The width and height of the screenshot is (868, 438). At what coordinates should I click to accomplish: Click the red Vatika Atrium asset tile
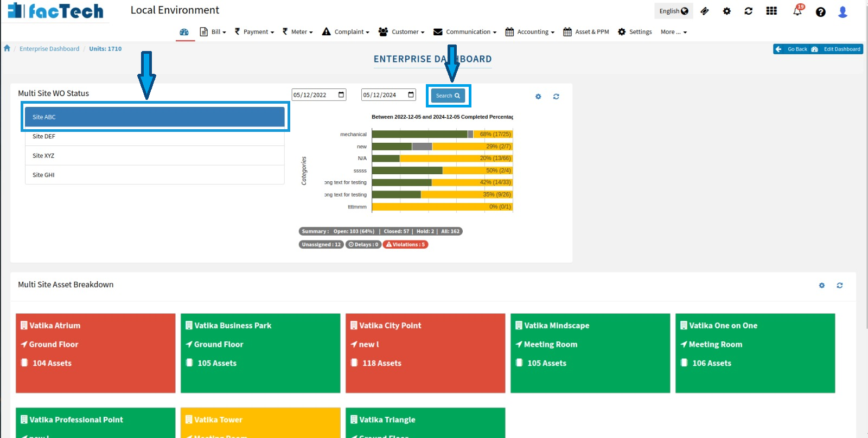click(95, 353)
